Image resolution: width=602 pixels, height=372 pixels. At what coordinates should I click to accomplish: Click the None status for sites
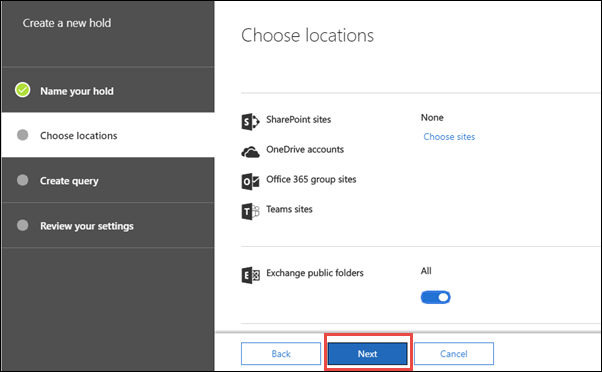tap(432, 117)
